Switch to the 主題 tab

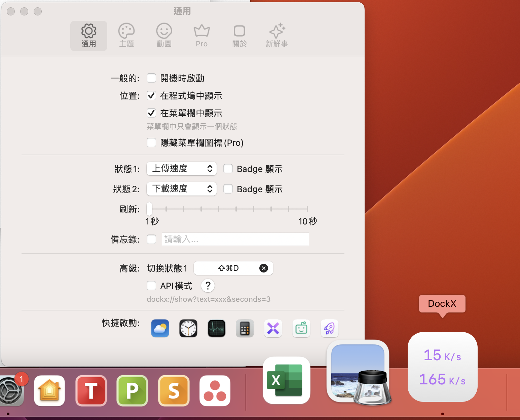(x=126, y=36)
